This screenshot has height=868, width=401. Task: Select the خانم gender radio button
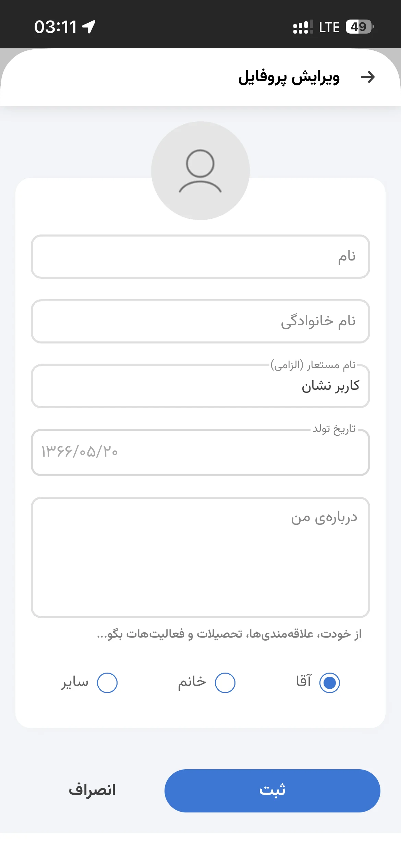click(x=225, y=683)
